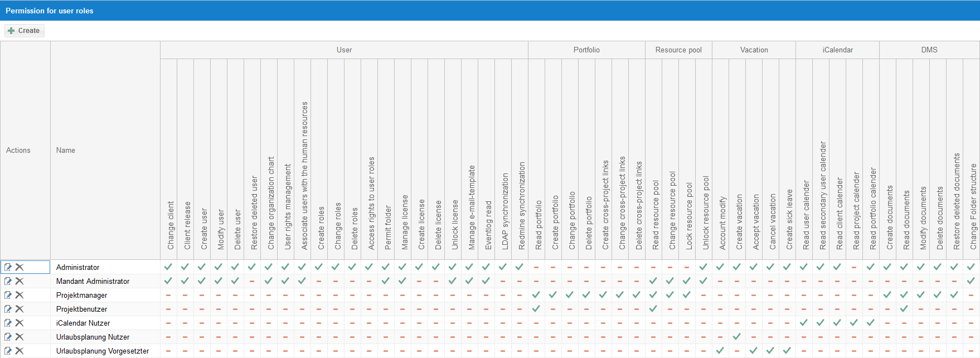Edit the Projektmanager role
The width and height of the screenshot is (980, 358).
point(8,295)
